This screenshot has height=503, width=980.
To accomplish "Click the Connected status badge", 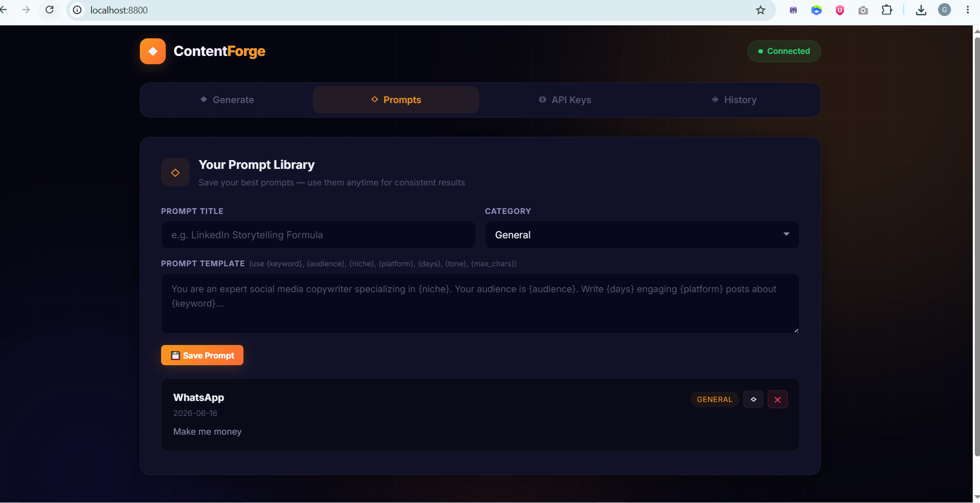I will (x=784, y=51).
